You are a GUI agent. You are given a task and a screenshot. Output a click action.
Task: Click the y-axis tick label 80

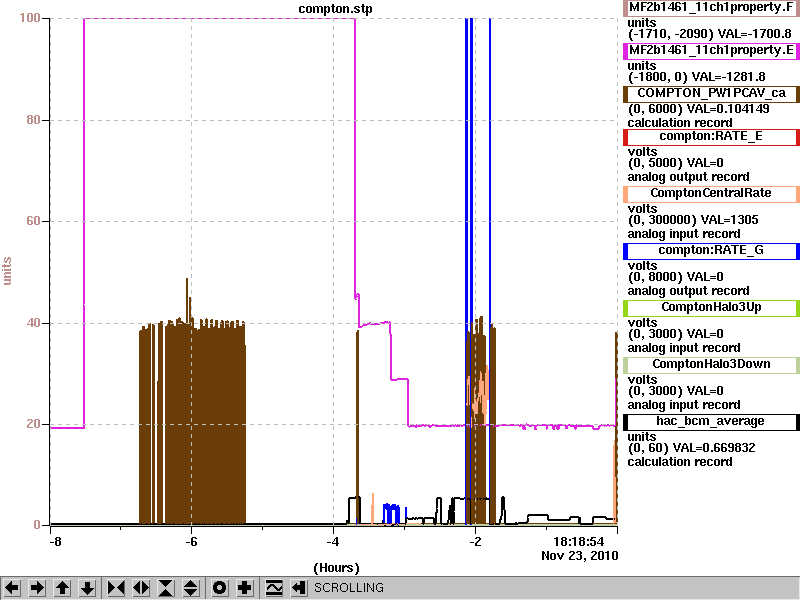[x=33, y=120]
